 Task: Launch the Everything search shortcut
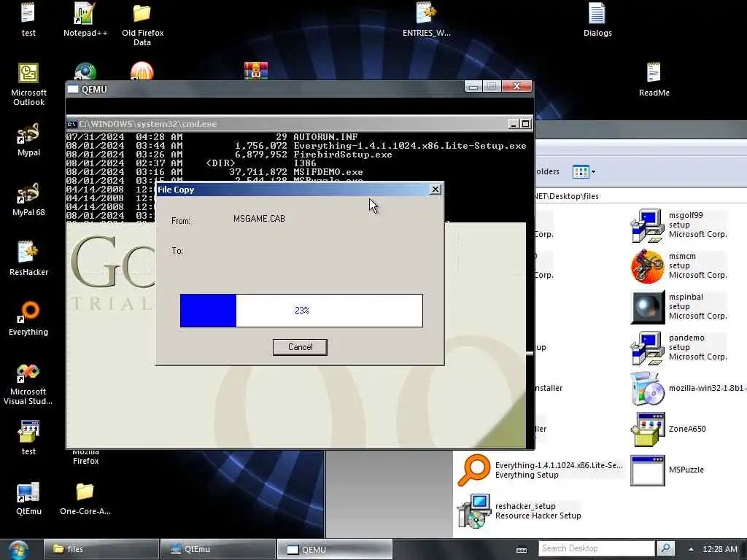coord(28,319)
